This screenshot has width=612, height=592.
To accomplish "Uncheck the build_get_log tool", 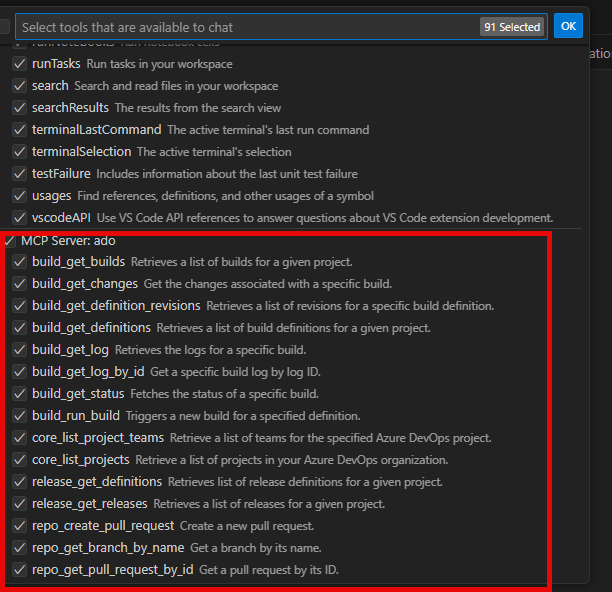I will (x=19, y=350).
